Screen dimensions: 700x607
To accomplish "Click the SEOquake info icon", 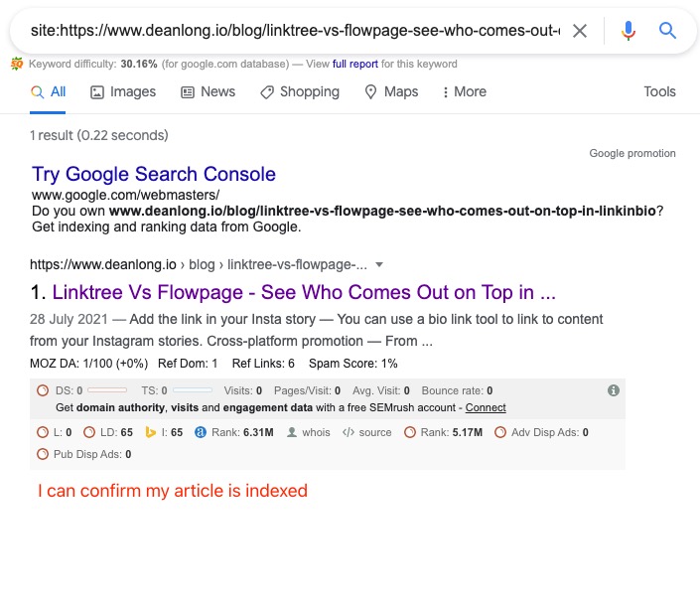I will 614,390.
